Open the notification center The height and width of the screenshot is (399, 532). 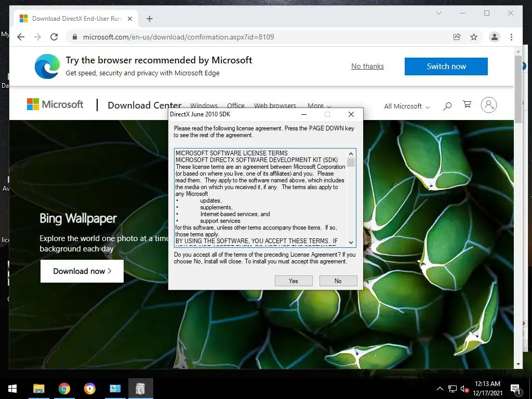[x=515, y=389]
